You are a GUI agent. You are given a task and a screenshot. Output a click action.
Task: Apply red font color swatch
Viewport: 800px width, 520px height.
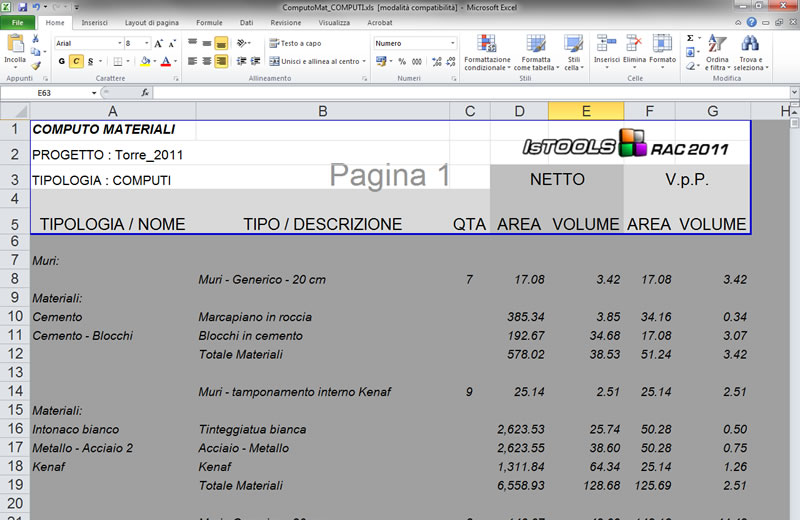tap(166, 61)
